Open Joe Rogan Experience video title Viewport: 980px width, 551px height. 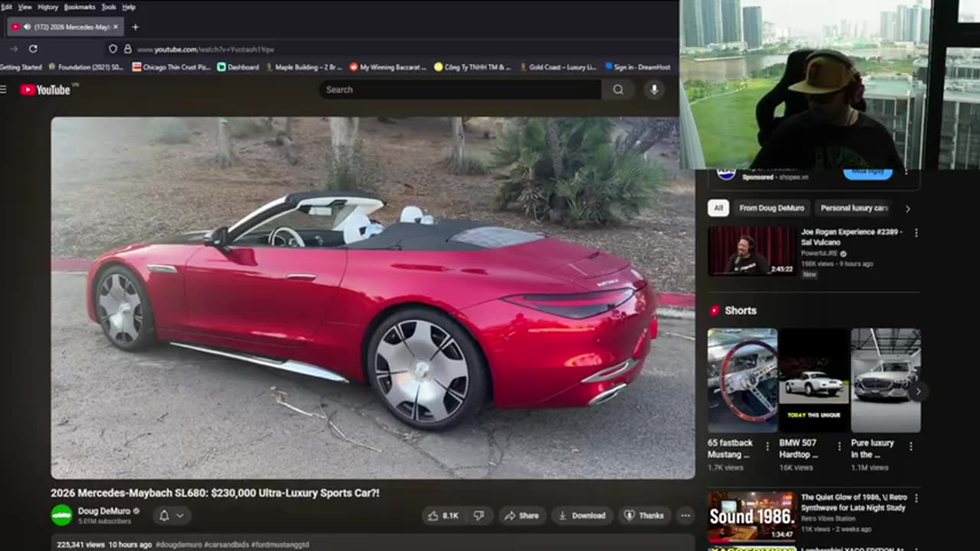pyautogui.click(x=851, y=236)
